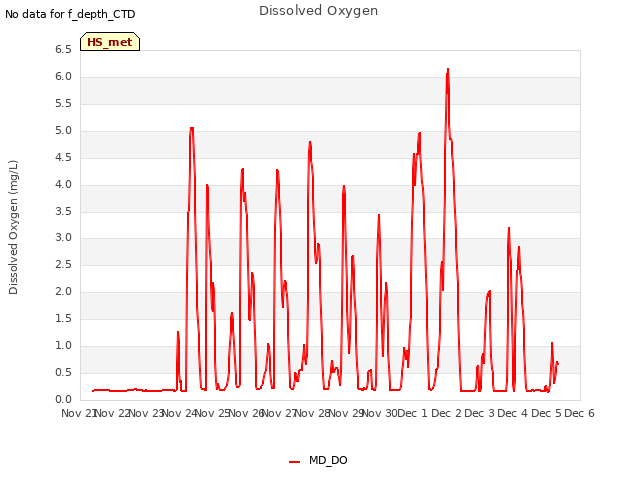Click the Dec 6 x-axis date label
This screenshot has width=640, height=480.
[x=580, y=413]
